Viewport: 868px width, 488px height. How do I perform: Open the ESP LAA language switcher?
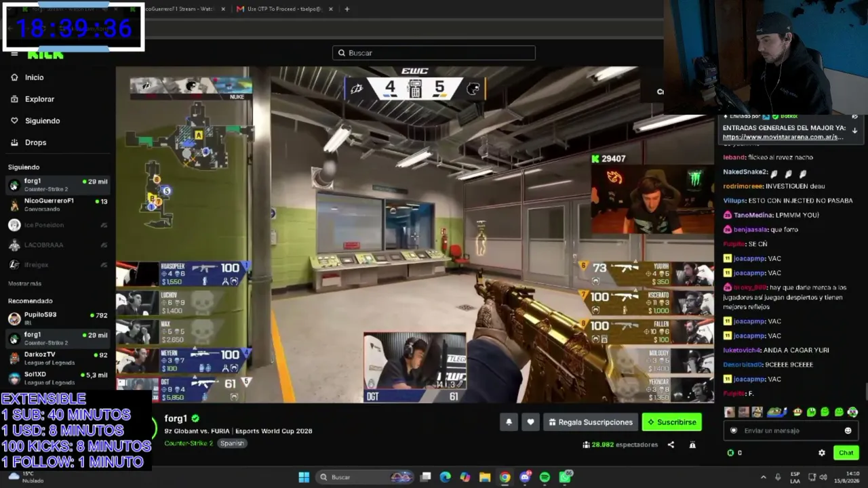tap(795, 477)
